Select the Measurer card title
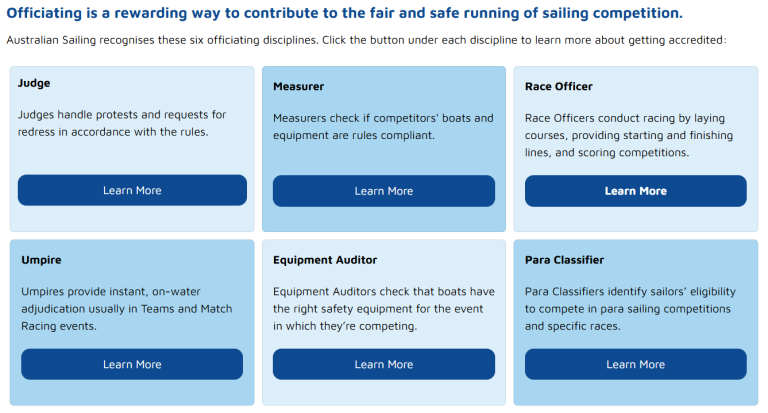Viewport: 768px width, 413px height. coord(298,87)
